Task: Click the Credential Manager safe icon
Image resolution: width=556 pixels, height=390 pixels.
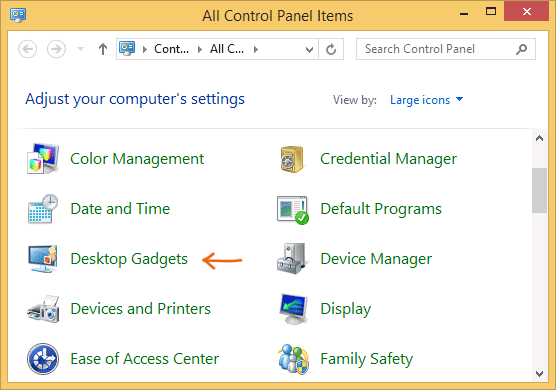Action: [x=292, y=159]
